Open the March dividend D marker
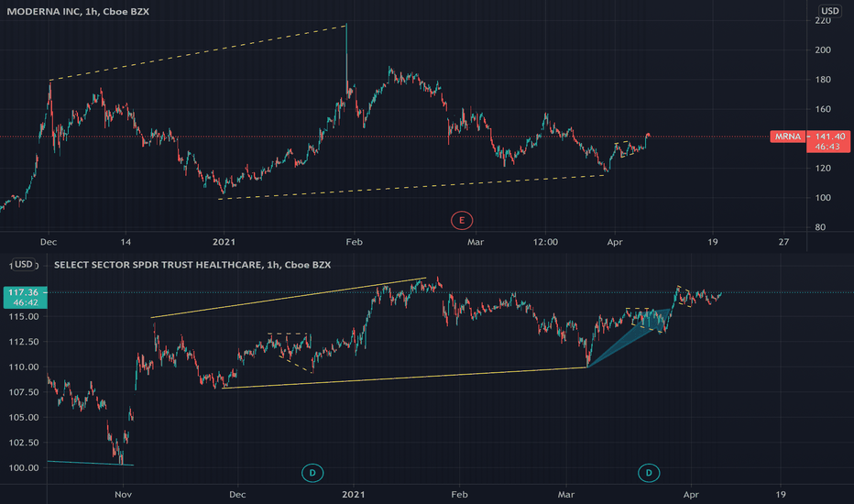The image size is (854, 504). click(x=649, y=473)
